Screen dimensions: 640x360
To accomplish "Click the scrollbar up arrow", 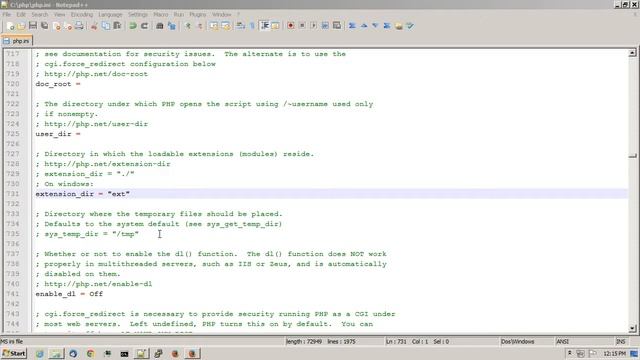I will [x=632, y=53].
